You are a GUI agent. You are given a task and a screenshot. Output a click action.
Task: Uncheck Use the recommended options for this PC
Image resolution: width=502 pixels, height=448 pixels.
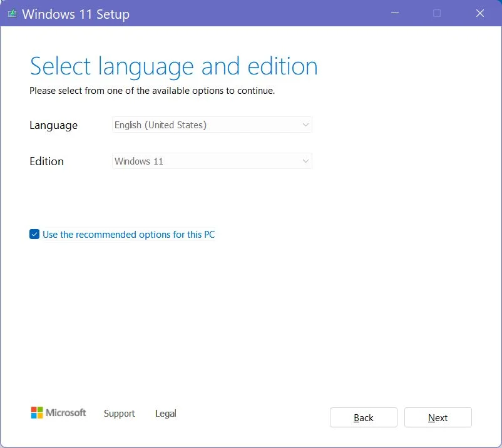click(34, 234)
